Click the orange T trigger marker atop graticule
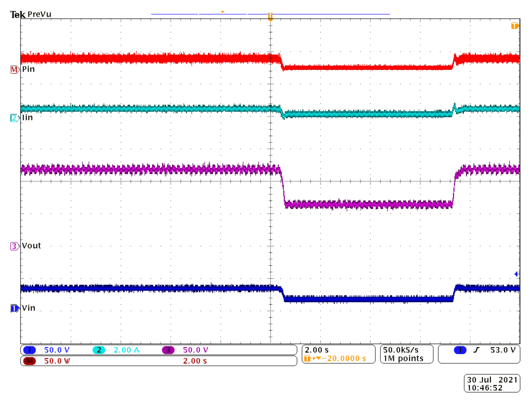 (x=270, y=17)
